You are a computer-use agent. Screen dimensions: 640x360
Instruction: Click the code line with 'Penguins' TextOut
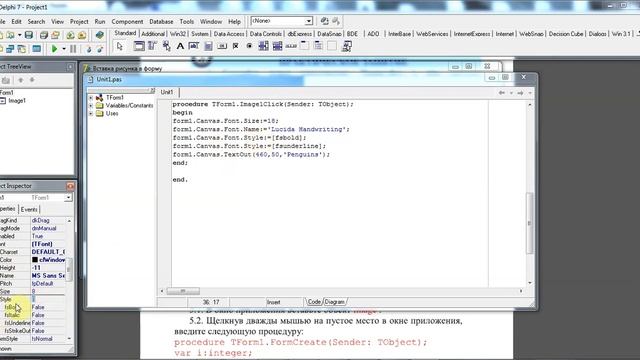[x=251, y=155]
